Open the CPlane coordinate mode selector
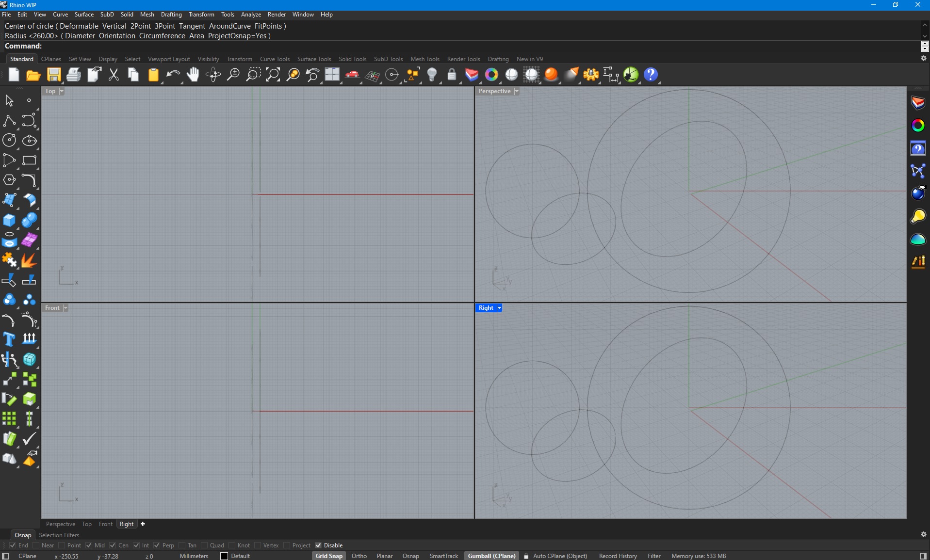Viewport: 930px width, 560px height. click(x=27, y=556)
